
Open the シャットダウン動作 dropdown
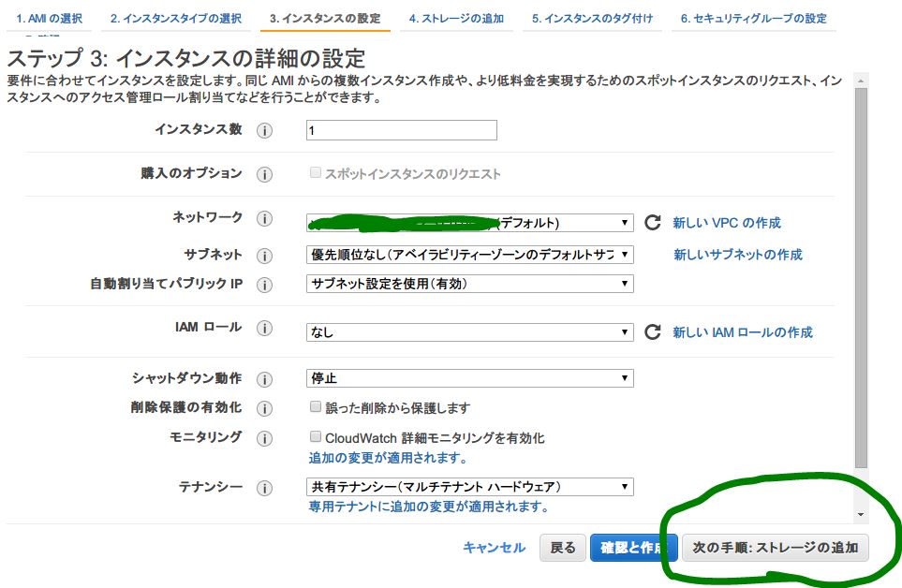470,377
